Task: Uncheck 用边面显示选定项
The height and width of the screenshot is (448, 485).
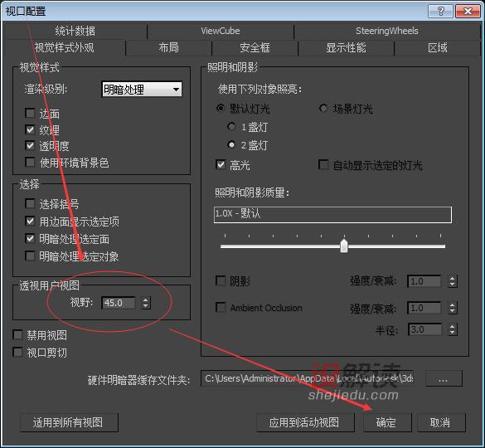Action: [x=30, y=221]
